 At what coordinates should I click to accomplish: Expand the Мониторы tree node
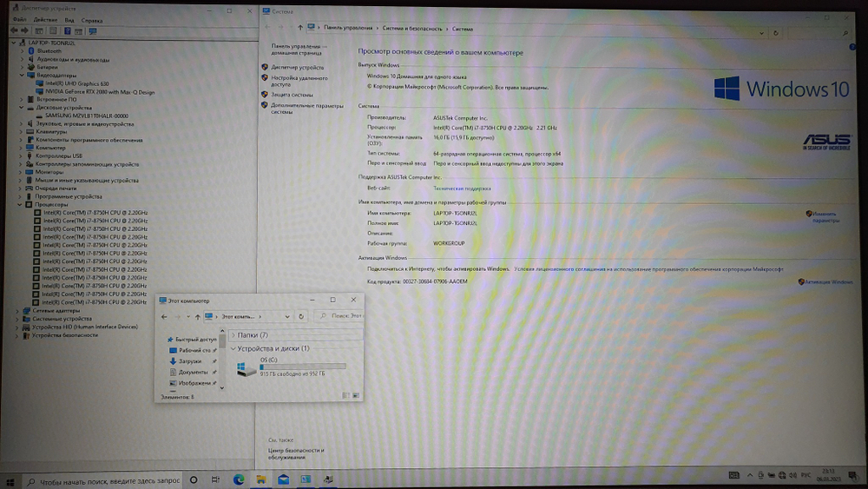pyautogui.click(x=21, y=172)
